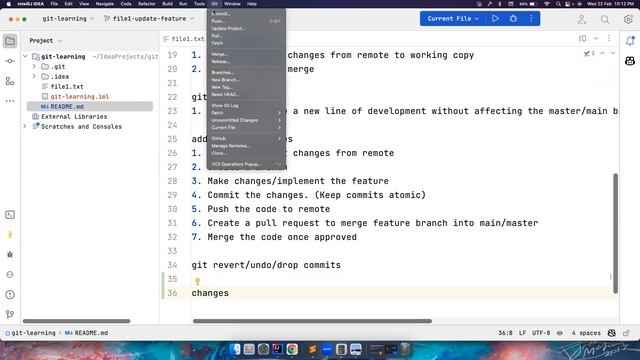Open Uncommitted Changes submenu

[x=246, y=120]
